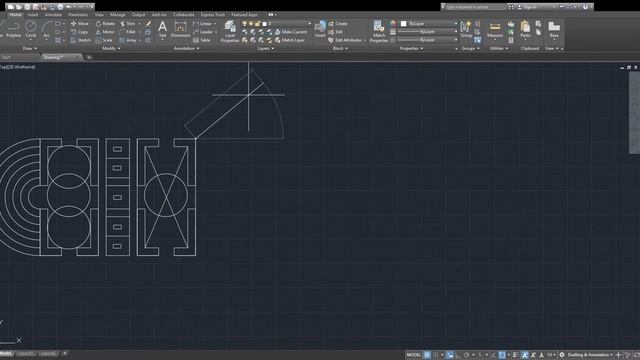Screen dimensions: 640x360
Task: Click the Paste button
Action: [525, 29]
